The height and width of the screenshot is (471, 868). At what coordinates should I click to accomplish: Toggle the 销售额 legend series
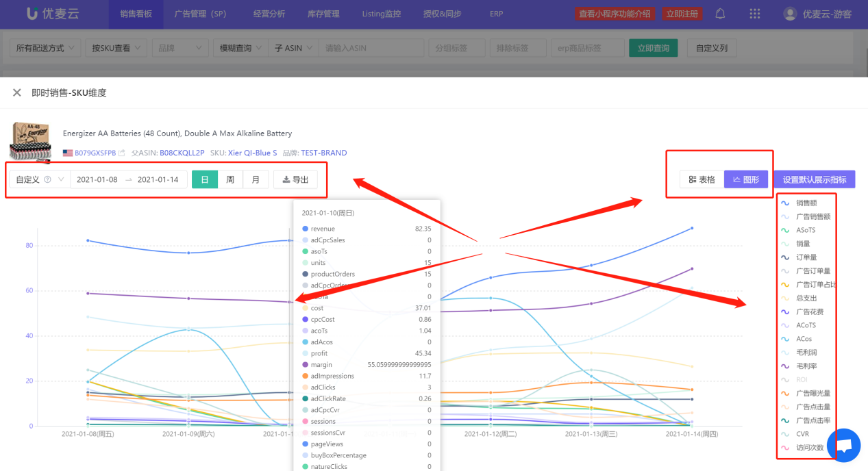[806, 203]
